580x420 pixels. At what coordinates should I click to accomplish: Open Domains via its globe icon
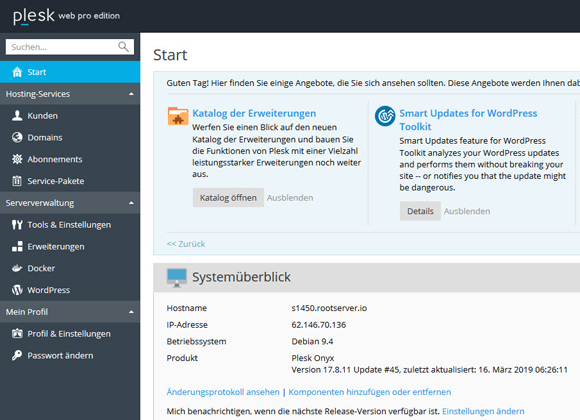point(17,137)
